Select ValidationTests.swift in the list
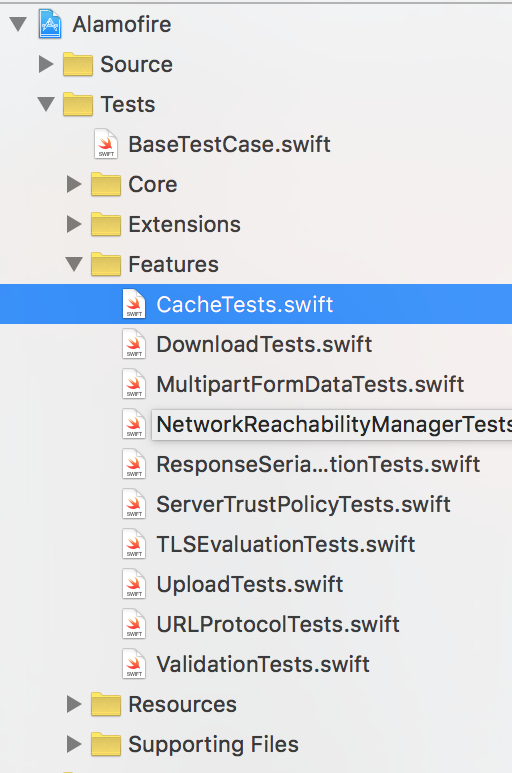Image resolution: width=512 pixels, height=773 pixels. coord(263,664)
